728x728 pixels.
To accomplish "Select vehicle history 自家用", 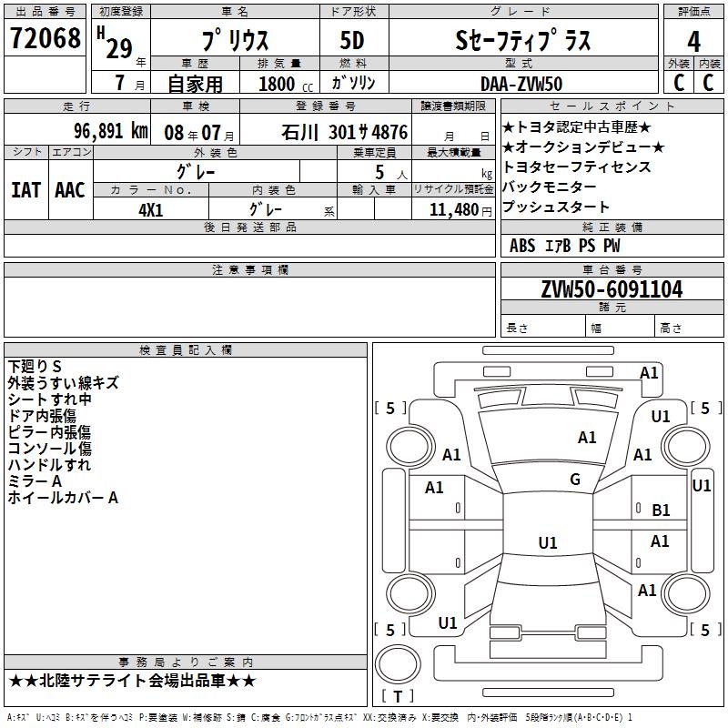I will pos(195,84).
